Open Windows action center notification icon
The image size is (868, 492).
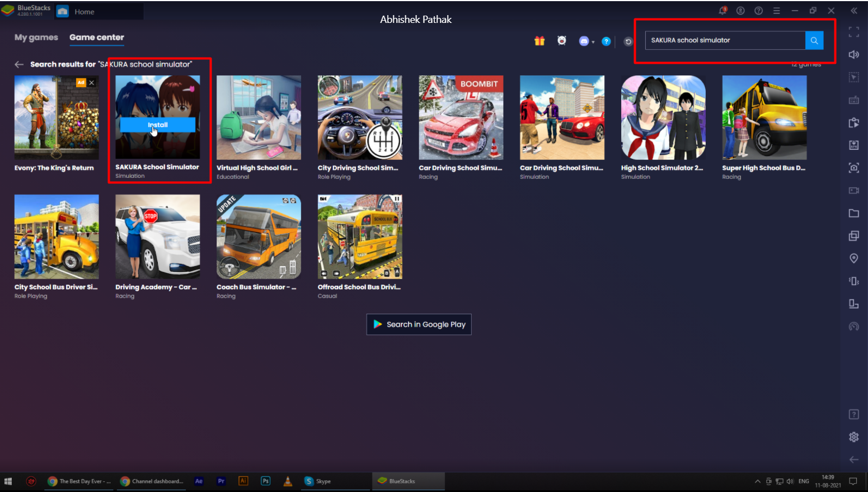(853, 481)
